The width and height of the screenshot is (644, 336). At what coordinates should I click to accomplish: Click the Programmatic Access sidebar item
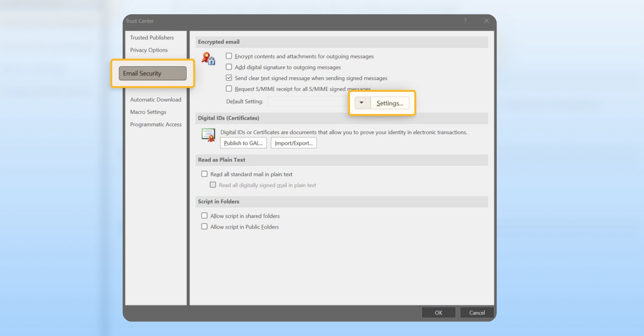point(156,124)
